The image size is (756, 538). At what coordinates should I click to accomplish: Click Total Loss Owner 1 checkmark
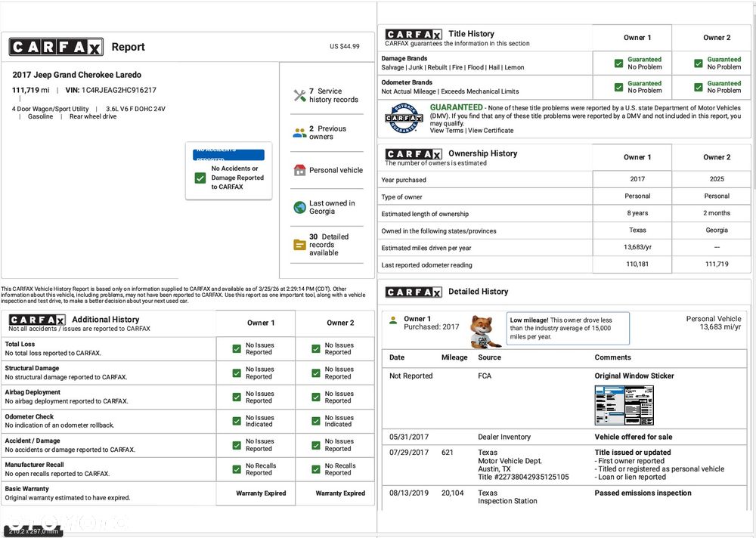(237, 348)
